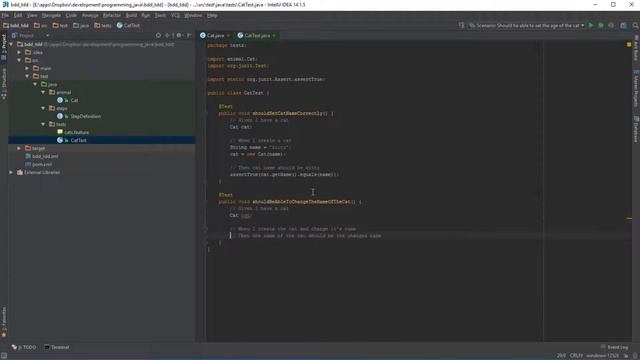This screenshot has height=360, width=640.
Task: Click the Search Everywhere magnifier icon
Action: [x=636, y=25]
